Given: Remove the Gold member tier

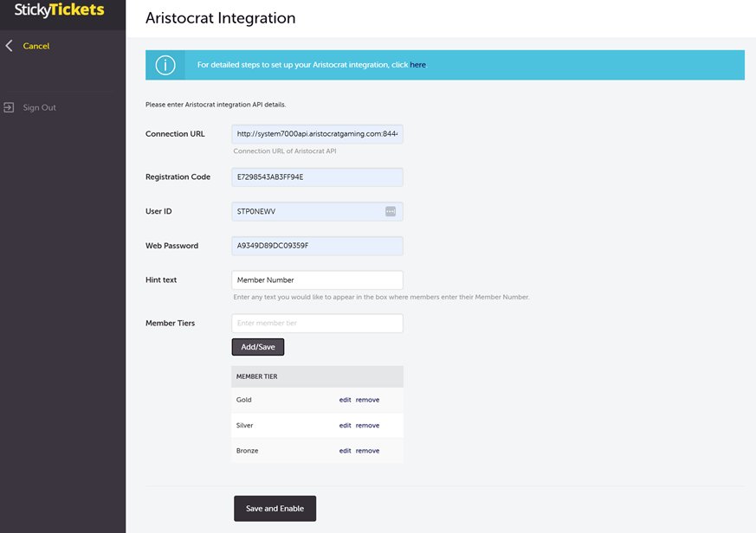Looking at the screenshot, I should (367, 400).
